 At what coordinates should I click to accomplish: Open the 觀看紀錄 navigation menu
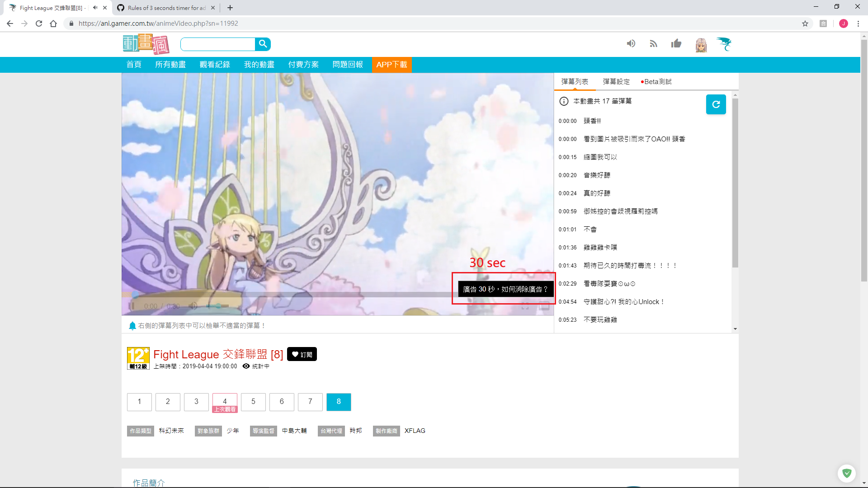click(215, 65)
